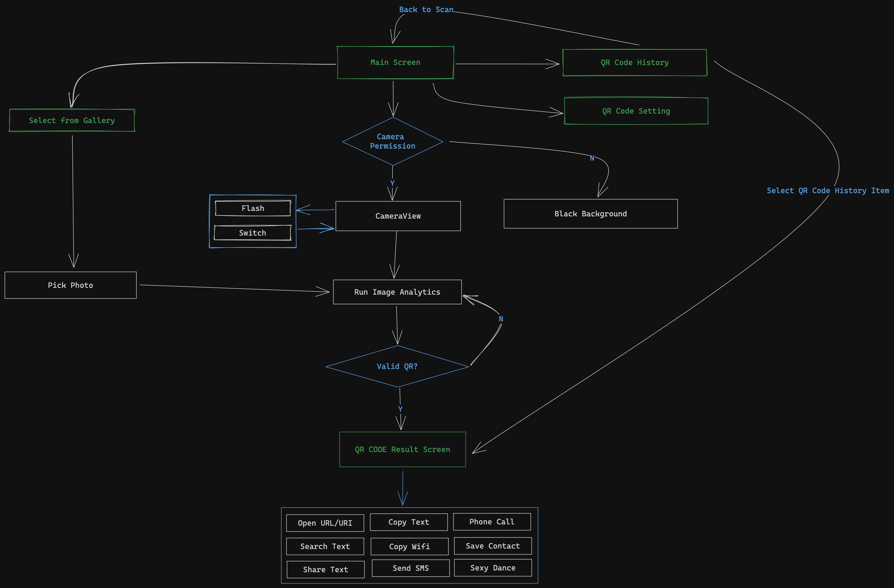894x588 pixels.
Task: Click the Switch box
Action: pyautogui.click(x=252, y=233)
